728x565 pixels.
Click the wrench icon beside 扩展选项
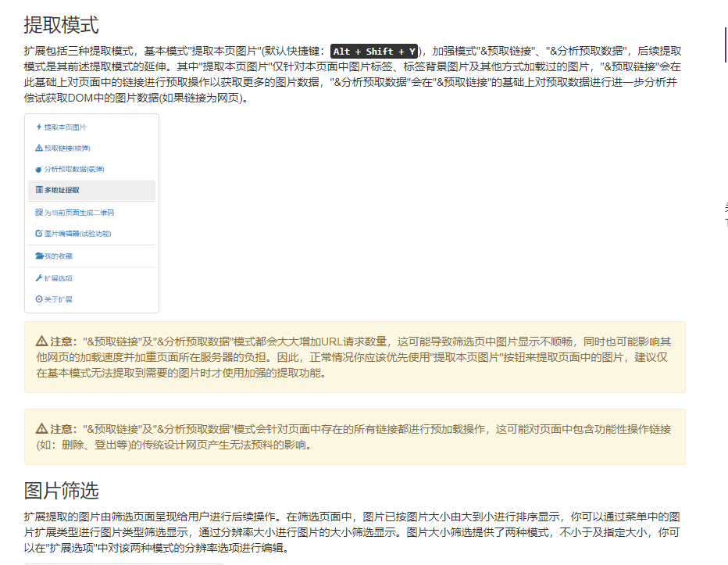[39, 277]
